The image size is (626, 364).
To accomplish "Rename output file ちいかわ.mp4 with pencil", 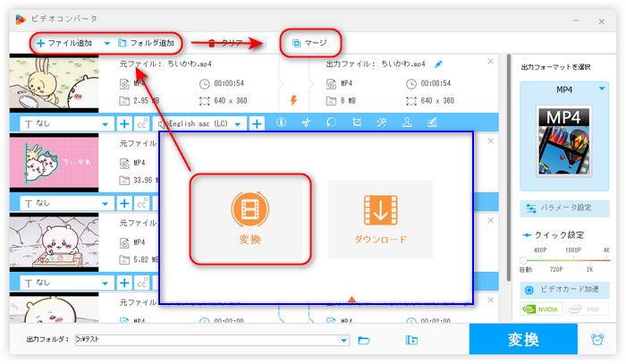I will (x=438, y=64).
